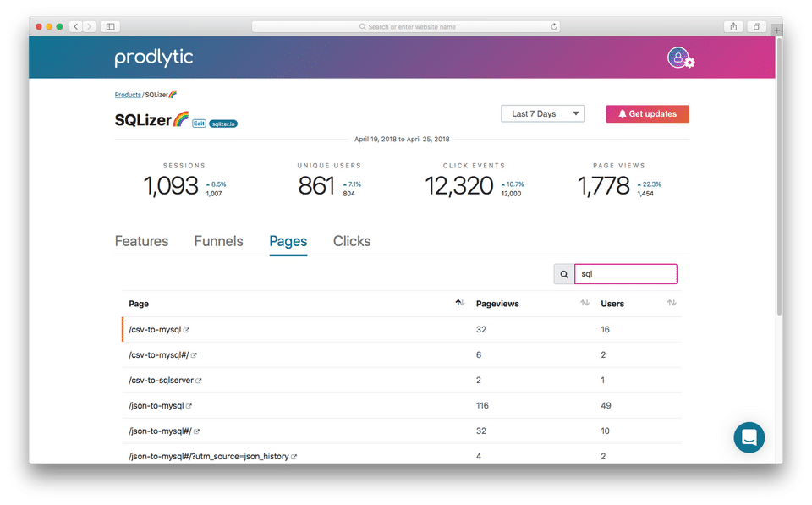The height and width of the screenshot is (505, 812).
Task: Click the Edit button next to SQLizer
Action: (x=199, y=124)
